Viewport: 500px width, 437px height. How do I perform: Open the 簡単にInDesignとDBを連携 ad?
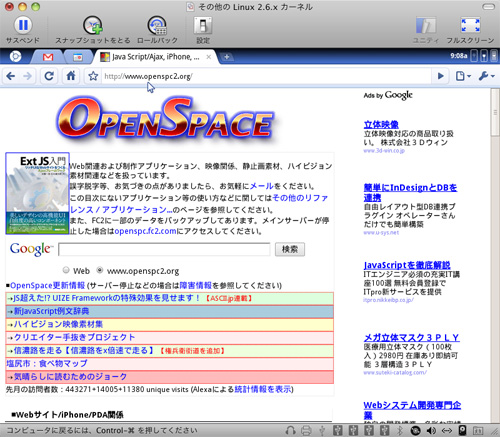point(410,192)
